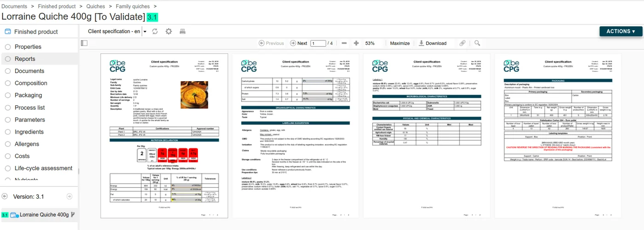
Task: Show the Parameters section
Action: (30, 120)
